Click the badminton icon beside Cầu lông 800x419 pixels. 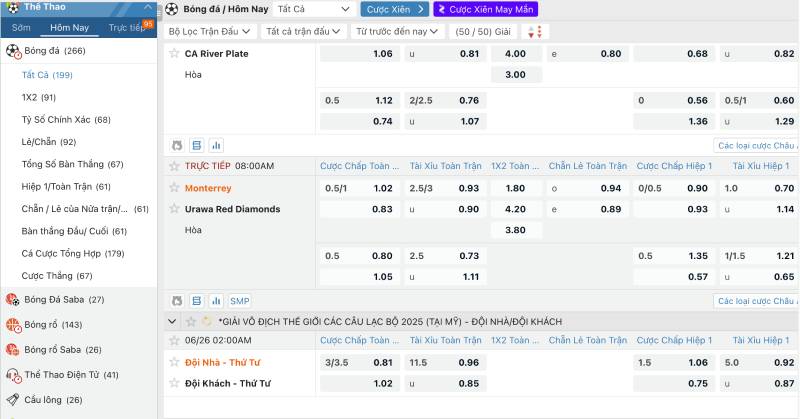tap(13, 400)
